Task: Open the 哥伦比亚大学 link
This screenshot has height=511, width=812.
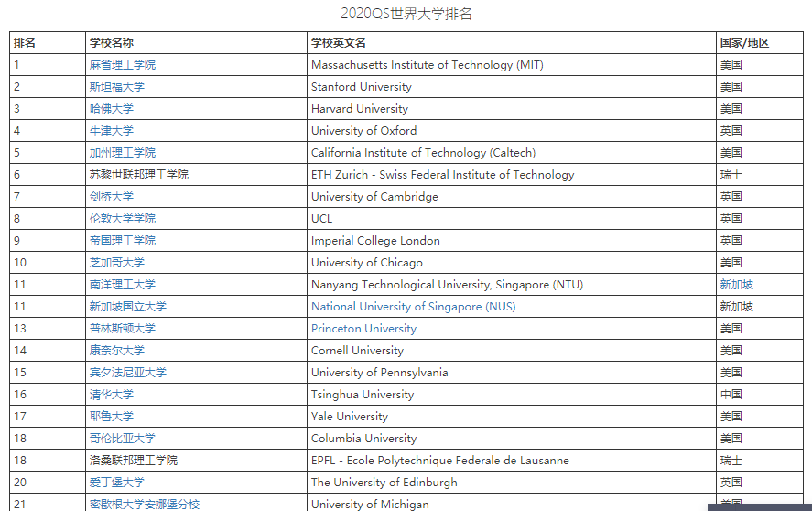Action: [123, 439]
